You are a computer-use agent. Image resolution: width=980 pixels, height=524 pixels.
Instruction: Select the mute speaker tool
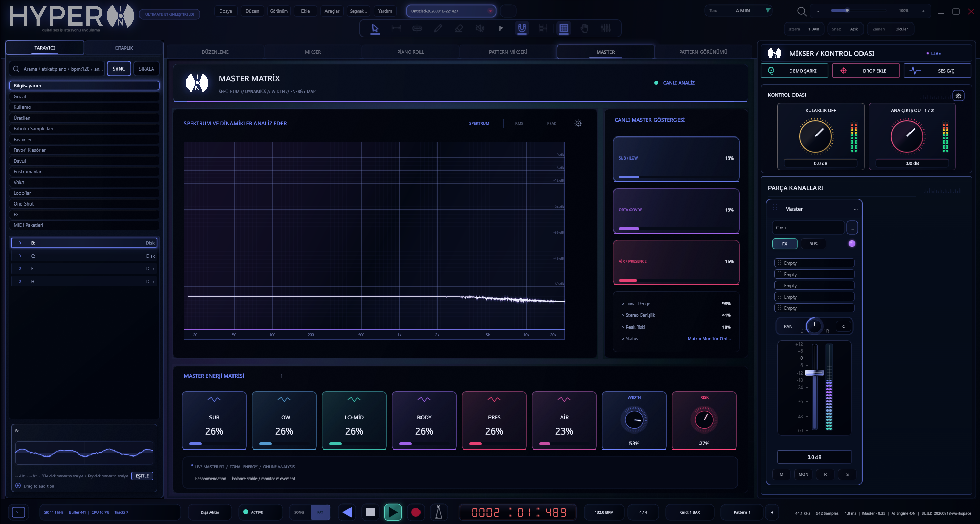click(x=480, y=29)
